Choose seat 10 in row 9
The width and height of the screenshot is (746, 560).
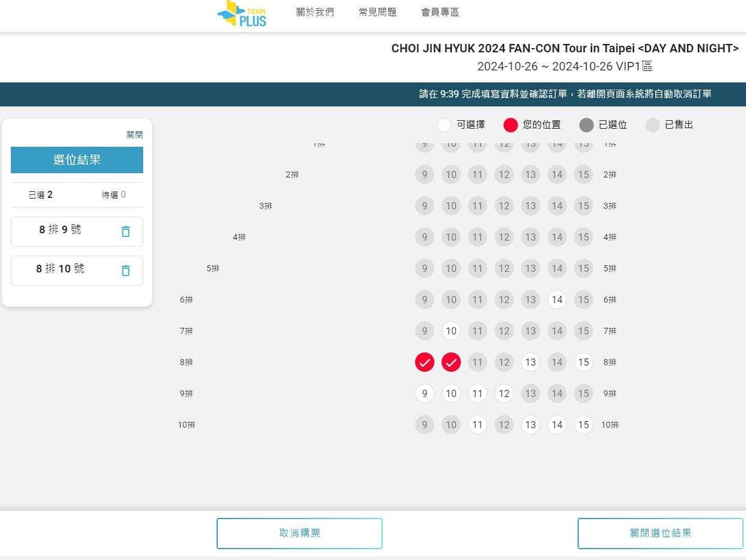[451, 393]
